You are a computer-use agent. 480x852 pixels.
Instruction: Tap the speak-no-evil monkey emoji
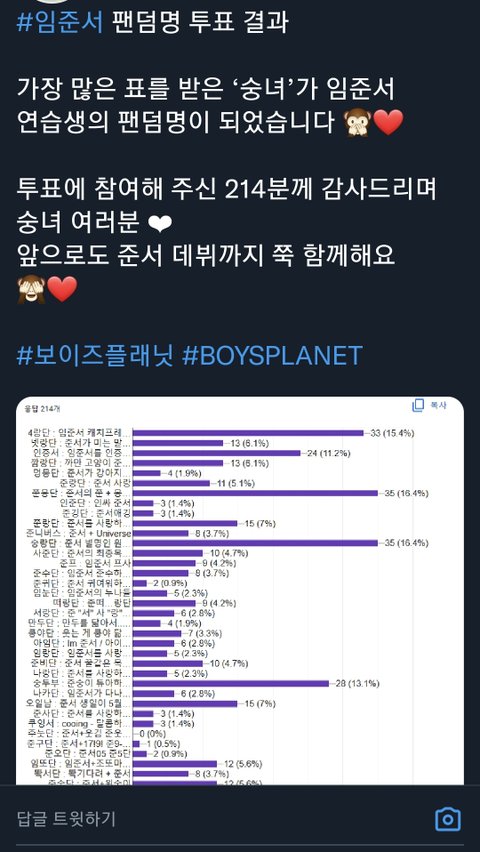coord(358,122)
